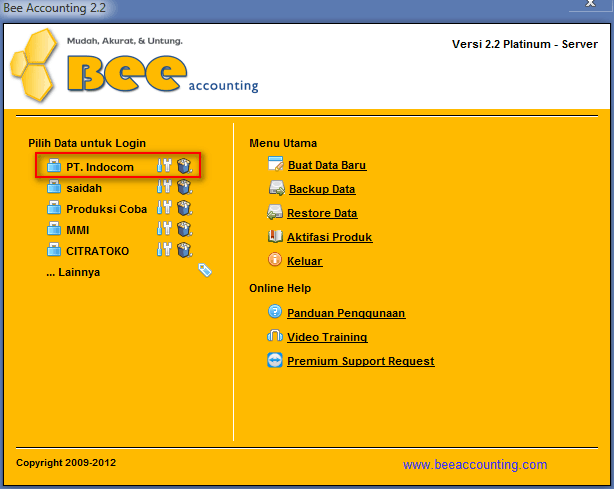Viewport: 614px width, 489px height.
Task: Open the Backup Data link
Action: coord(322,189)
